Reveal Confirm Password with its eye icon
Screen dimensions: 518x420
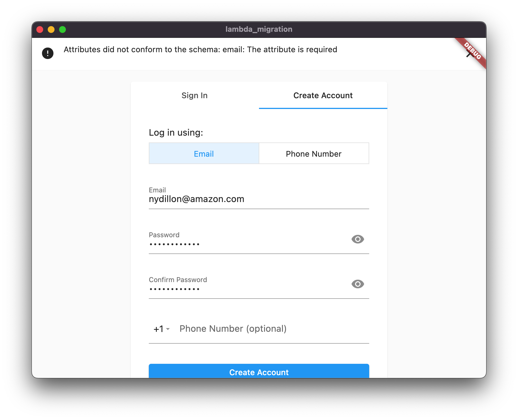(x=358, y=284)
